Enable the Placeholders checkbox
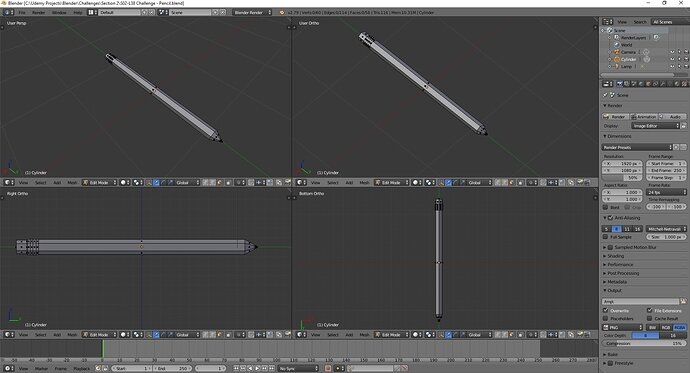The width and height of the screenshot is (690, 373). 606,318
